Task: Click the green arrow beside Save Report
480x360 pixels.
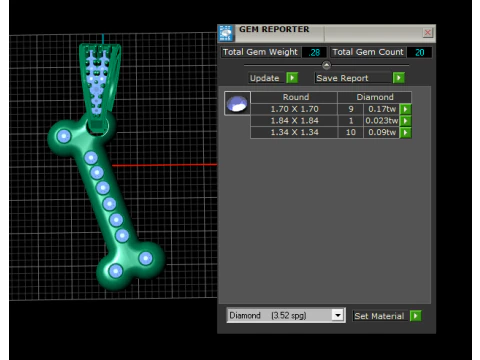Action: click(399, 78)
